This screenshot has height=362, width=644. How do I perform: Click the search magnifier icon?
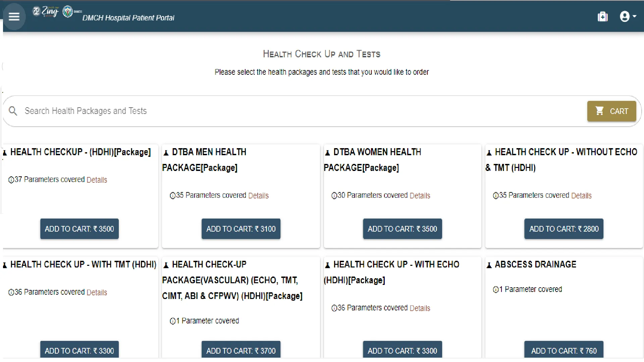click(x=13, y=111)
